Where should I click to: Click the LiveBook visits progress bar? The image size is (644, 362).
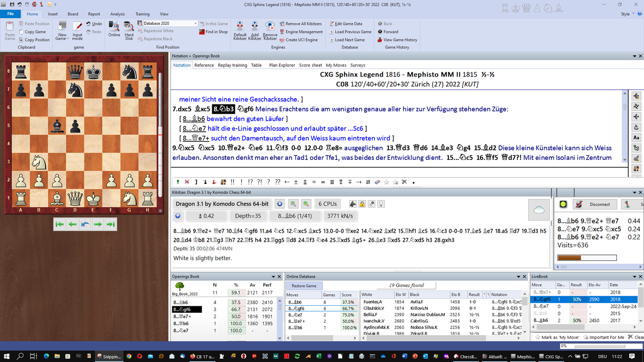[587, 257]
